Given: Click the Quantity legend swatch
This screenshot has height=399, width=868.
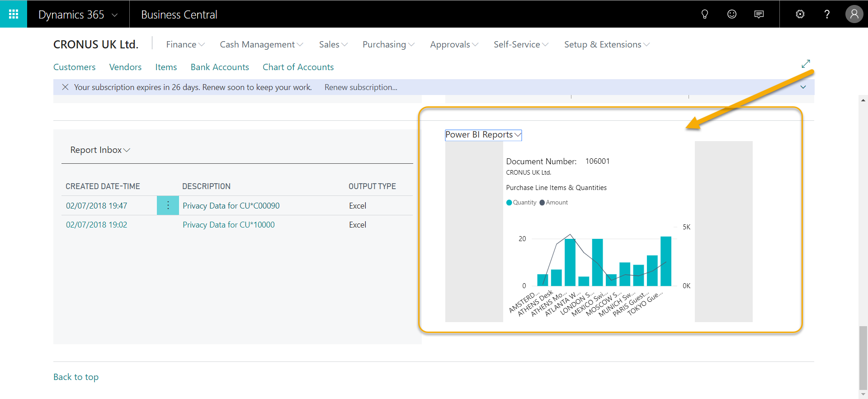Looking at the screenshot, I should tap(509, 203).
